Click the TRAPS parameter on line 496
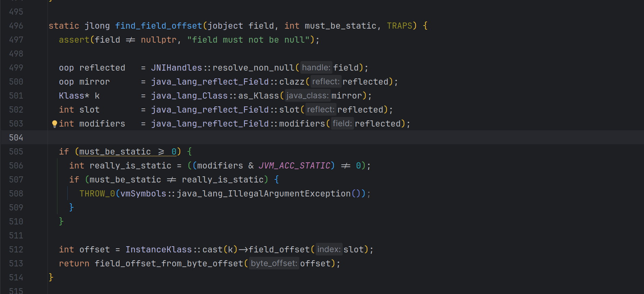The width and height of the screenshot is (644, 294). [399, 26]
